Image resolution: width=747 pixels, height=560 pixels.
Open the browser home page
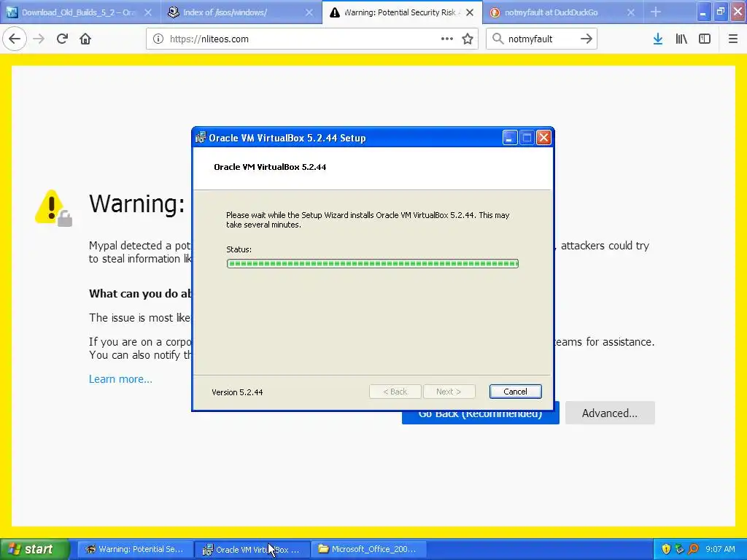[85, 39]
